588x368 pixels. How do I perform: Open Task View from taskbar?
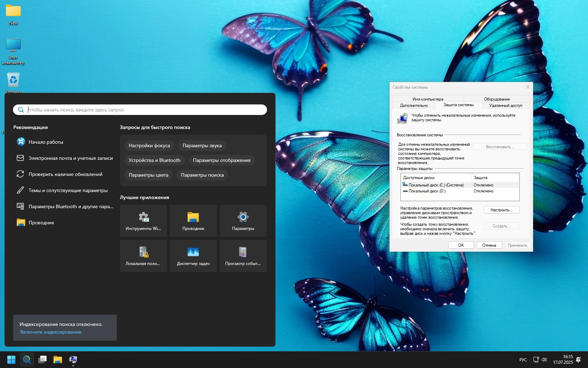point(42,360)
